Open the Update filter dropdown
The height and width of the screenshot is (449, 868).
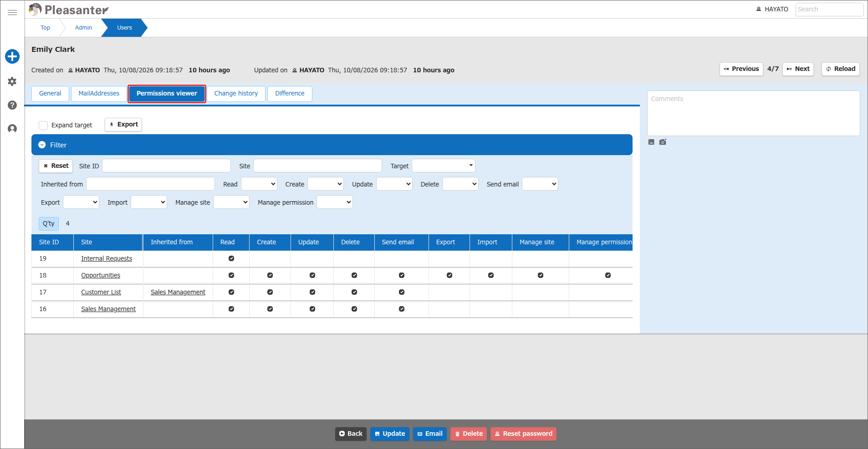394,184
